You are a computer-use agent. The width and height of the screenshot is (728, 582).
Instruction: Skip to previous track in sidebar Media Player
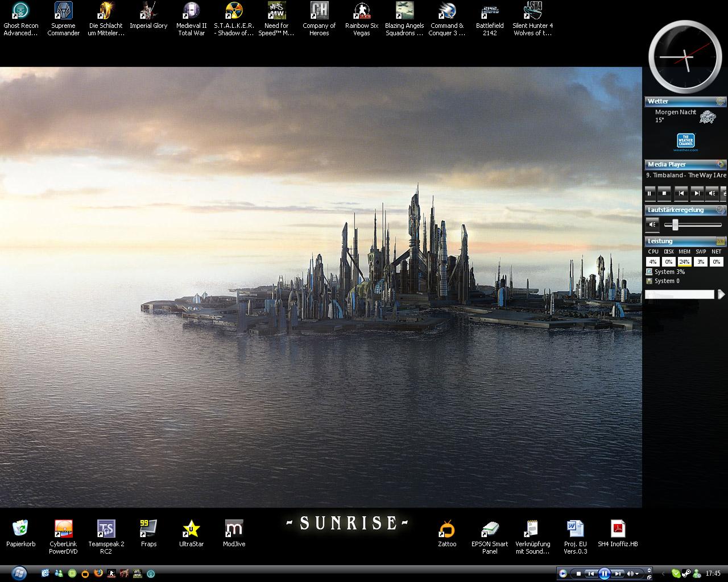point(680,193)
